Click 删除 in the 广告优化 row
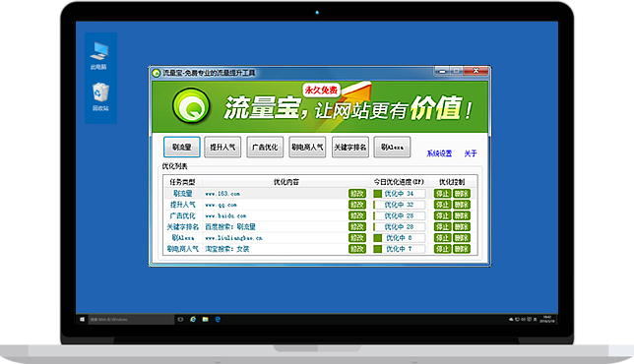Viewport: 634px width, 364px height. [x=462, y=215]
